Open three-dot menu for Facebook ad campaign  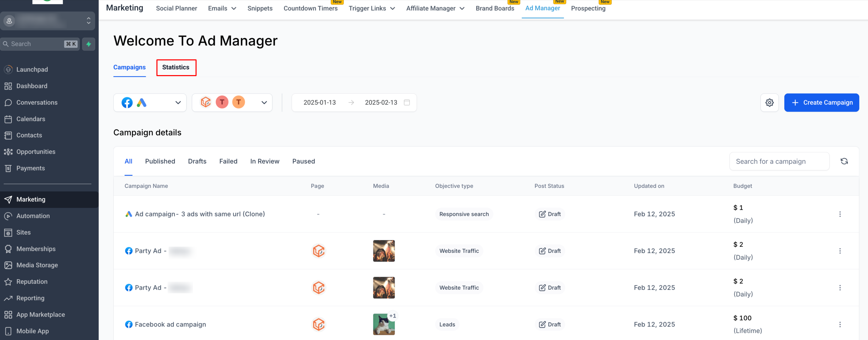point(840,324)
